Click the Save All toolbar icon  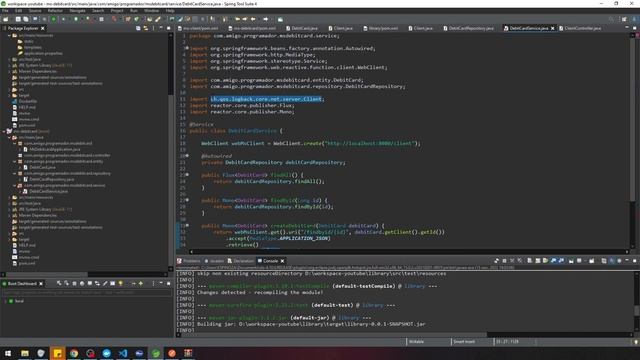26,19
